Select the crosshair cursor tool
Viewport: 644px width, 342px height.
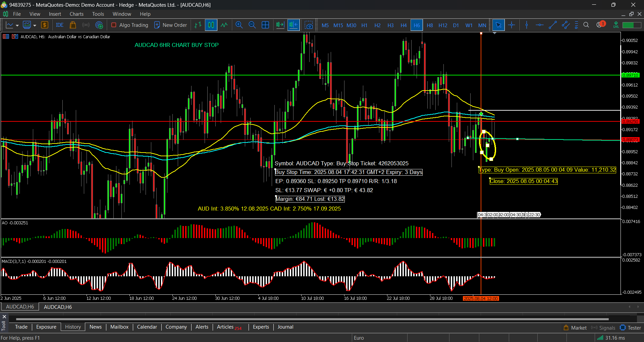click(512, 25)
